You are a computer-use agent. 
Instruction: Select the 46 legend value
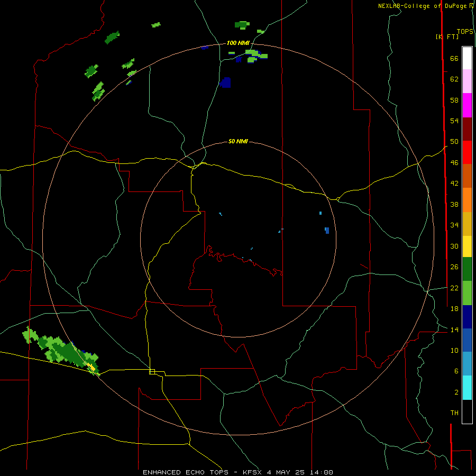click(454, 162)
